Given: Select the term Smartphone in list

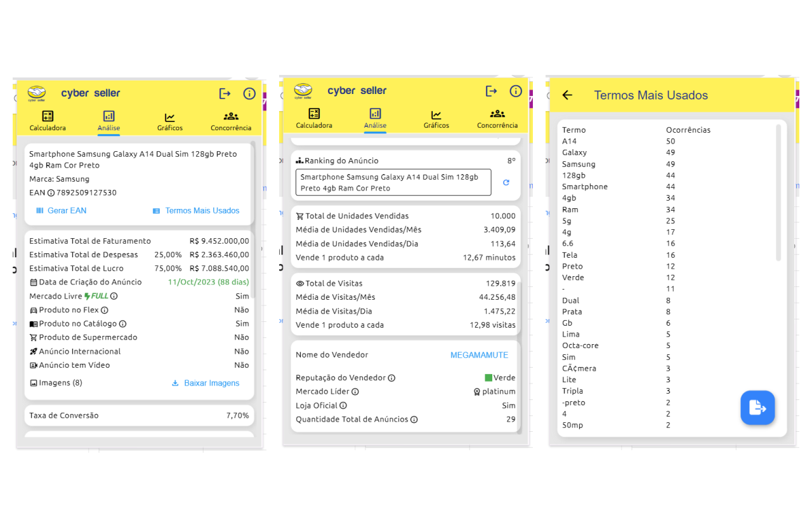Looking at the screenshot, I should 585,187.
